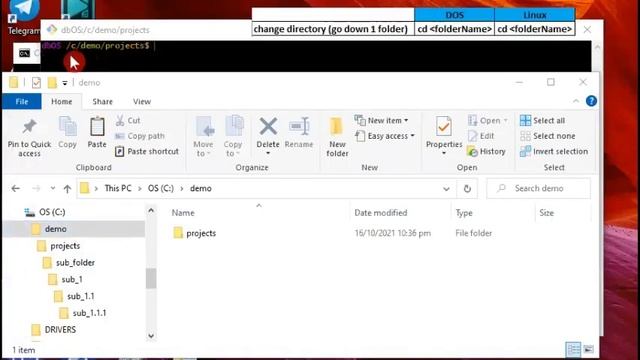Click the Copy path icon
640x360 pixels.
click(120, 136)
